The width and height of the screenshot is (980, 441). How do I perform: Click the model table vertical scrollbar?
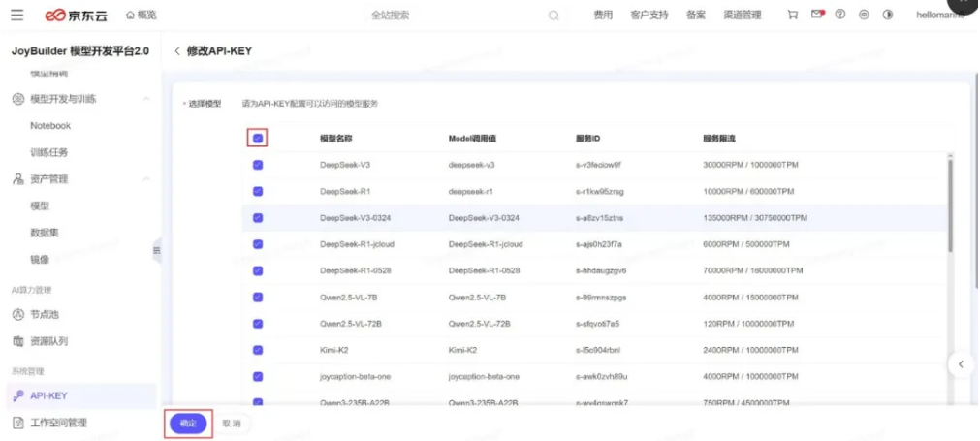point(950,204)
